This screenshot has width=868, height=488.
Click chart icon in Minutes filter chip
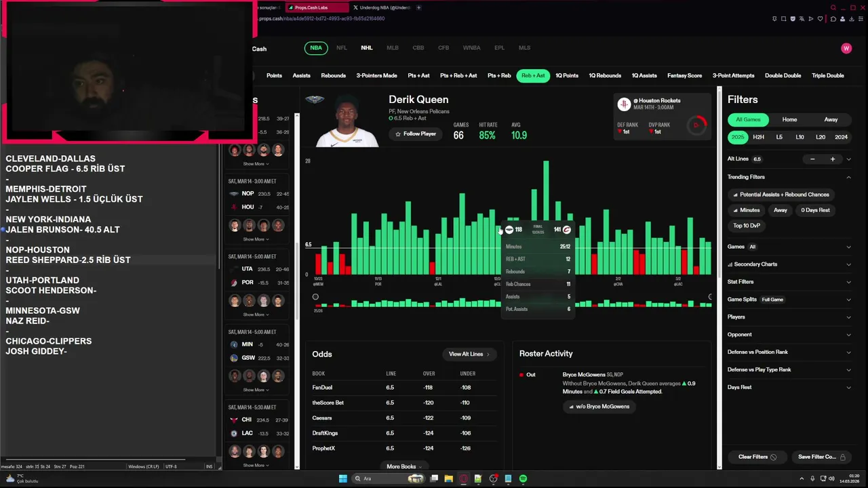(735, 210)
